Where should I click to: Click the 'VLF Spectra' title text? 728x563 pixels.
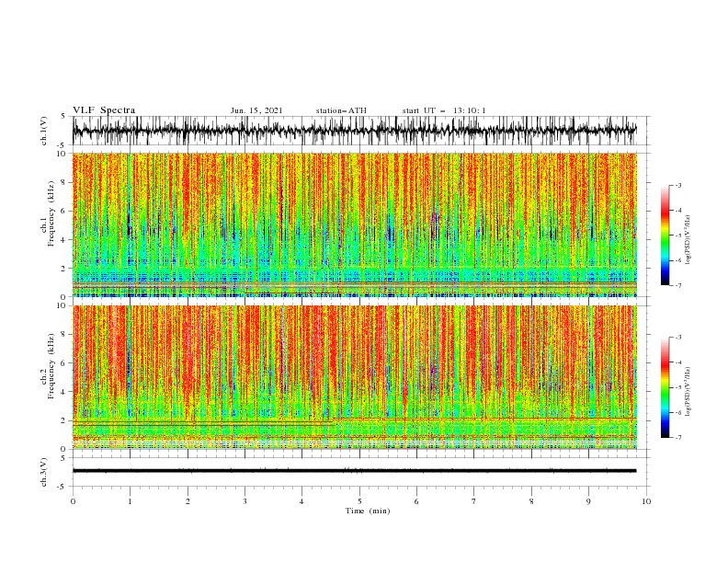click(104, 110)
